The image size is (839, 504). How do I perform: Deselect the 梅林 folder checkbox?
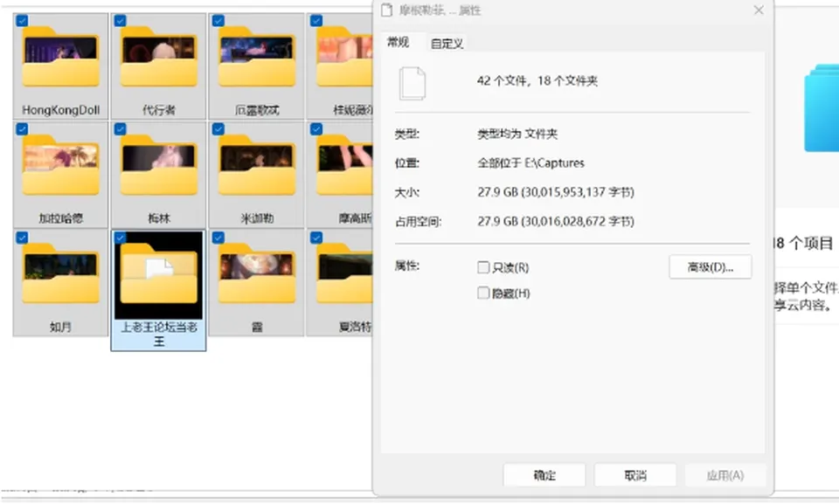tap(120, 129)
